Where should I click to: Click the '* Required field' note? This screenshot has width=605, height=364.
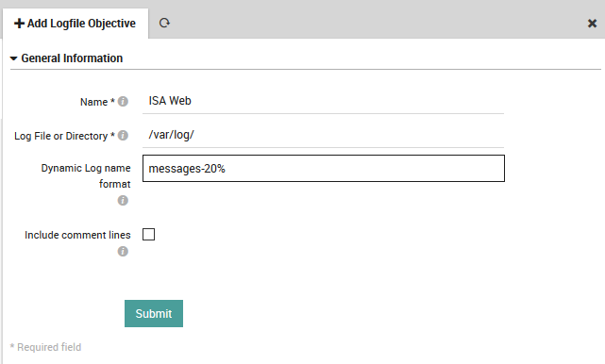[45, 347]
